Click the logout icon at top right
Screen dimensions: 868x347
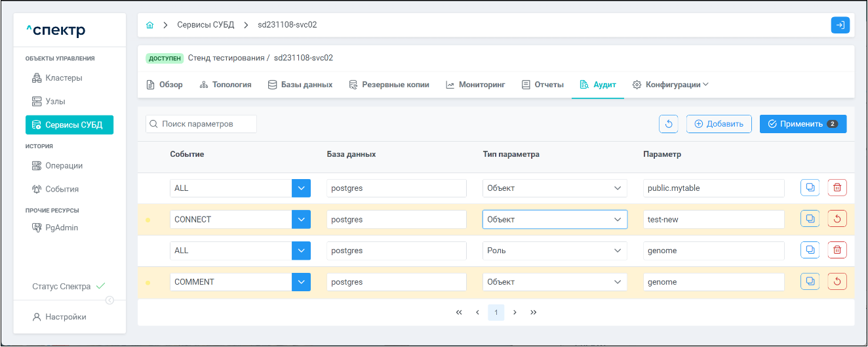(x=840, y=26)
